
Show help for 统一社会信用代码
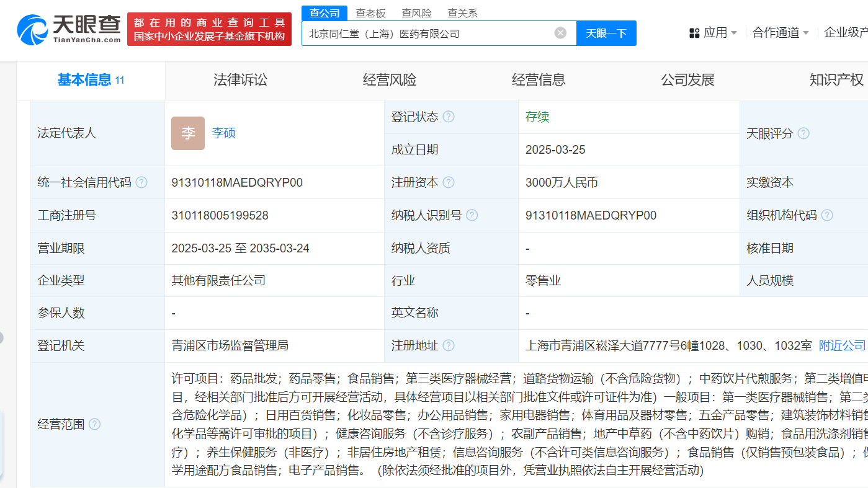point(141,182)
